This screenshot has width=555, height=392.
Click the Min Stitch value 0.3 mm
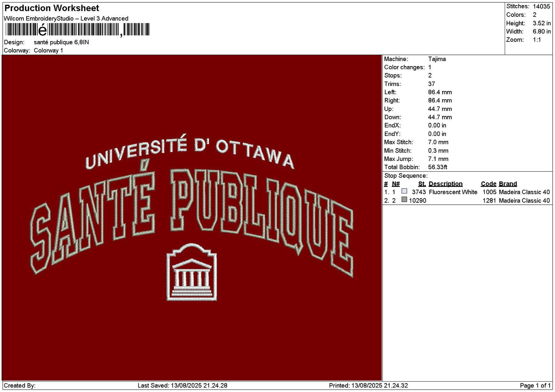438,151
